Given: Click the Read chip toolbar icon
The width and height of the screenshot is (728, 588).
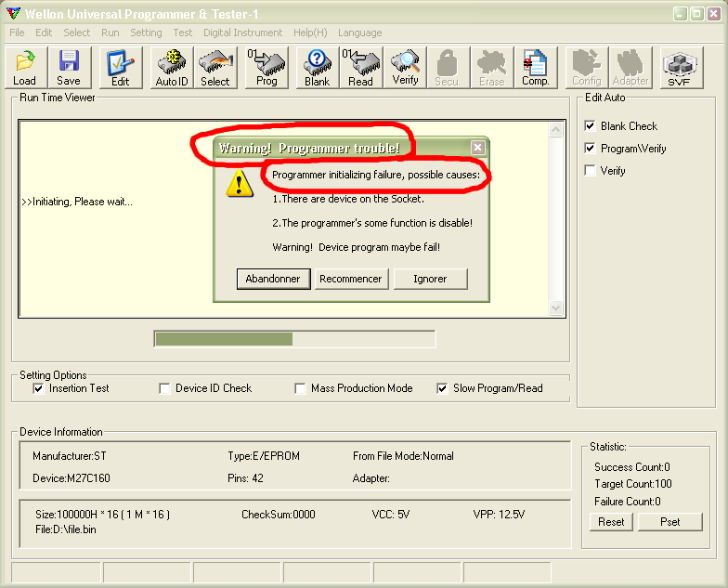Looking at the screenshot, I should click(x=360, y=67).
